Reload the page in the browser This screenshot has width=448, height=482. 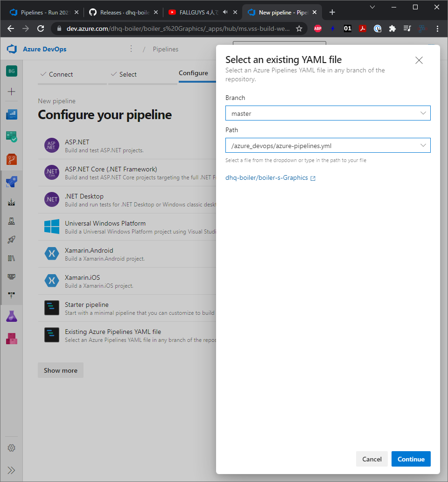point(41,28)
